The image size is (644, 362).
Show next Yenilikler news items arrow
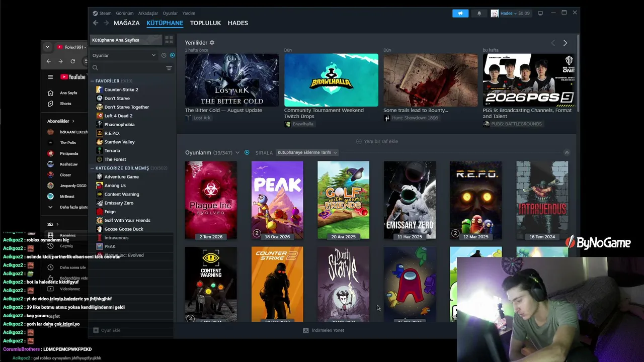pyautogui.click(x=565, y=43)
